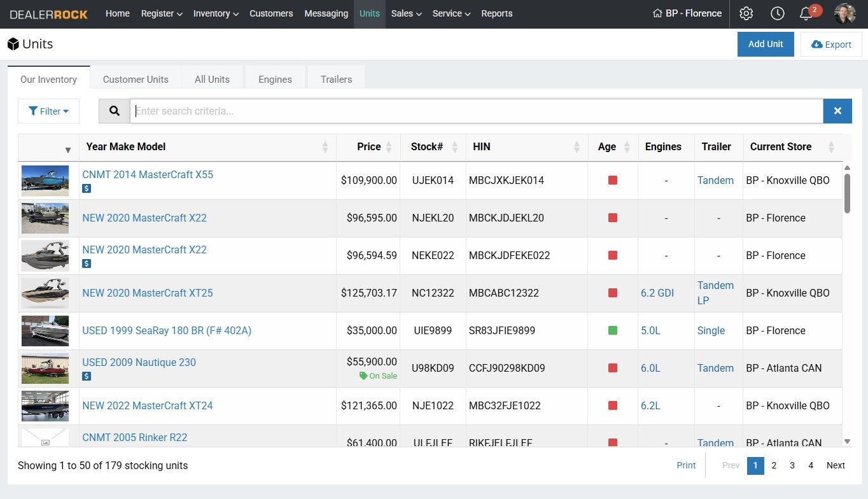Focus the search criteria input field
Screen dimensions: 868x499
click(477, 111)
